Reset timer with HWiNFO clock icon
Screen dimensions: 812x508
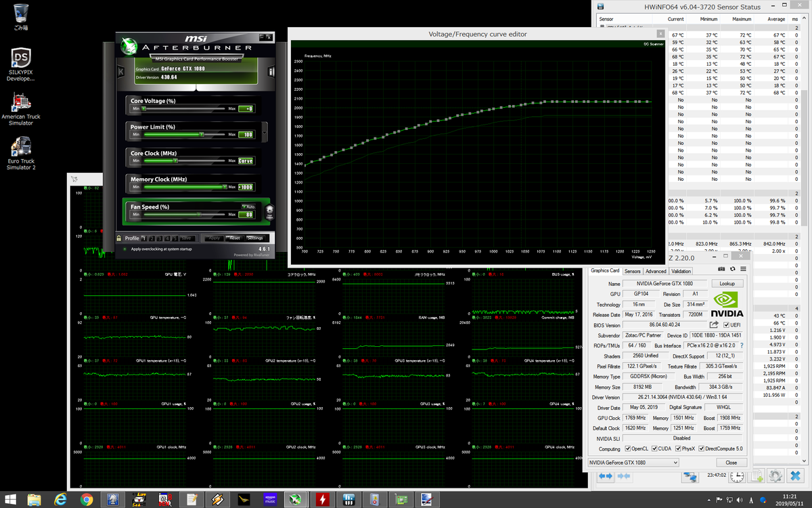737,476
